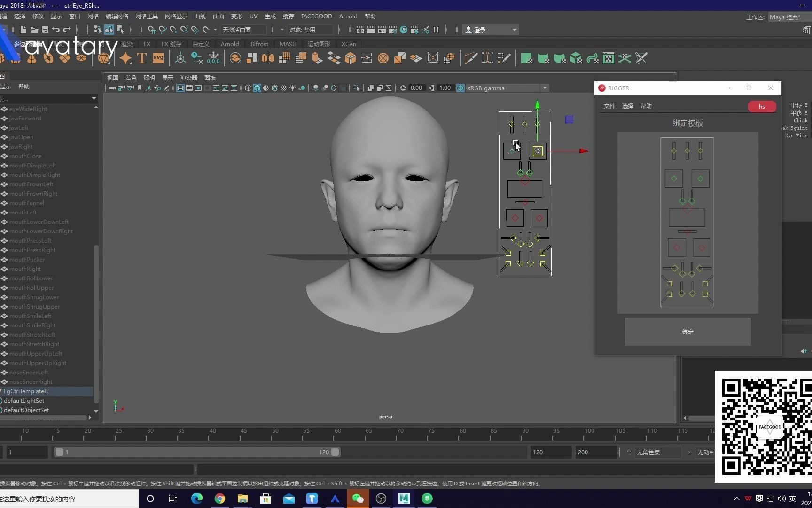This screenshot has height=508, width=812.
Task: Open the 无激活曲面 live surface dropdown
Action: (243, 30)
